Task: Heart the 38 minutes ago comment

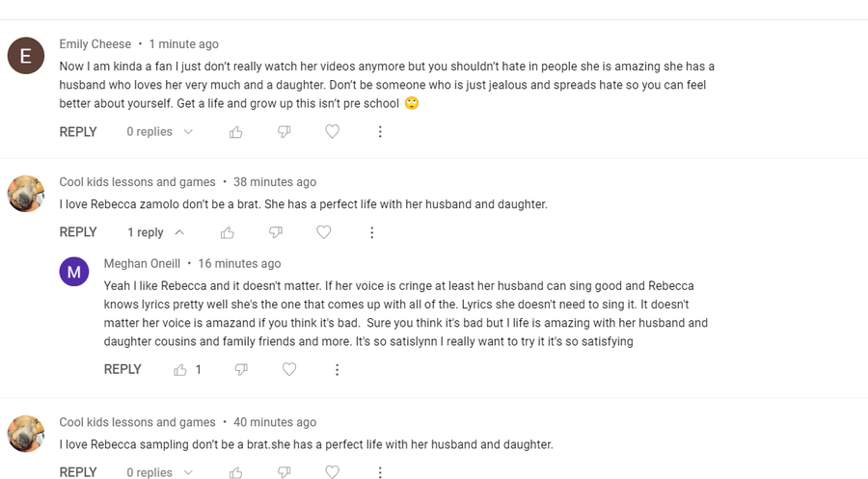Action: tap(324, 232)
